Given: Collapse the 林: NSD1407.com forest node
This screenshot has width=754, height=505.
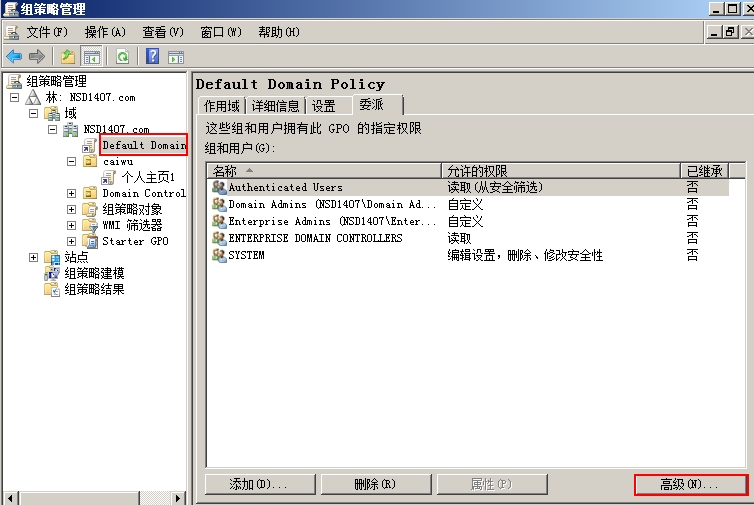Looking at the screenshot, I should (14, 98).
